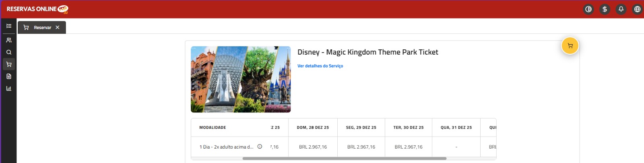This screenshot has height=163, width=644.
Task: Select price for TER, 30 DEZ 25
Action: [409, 147]
